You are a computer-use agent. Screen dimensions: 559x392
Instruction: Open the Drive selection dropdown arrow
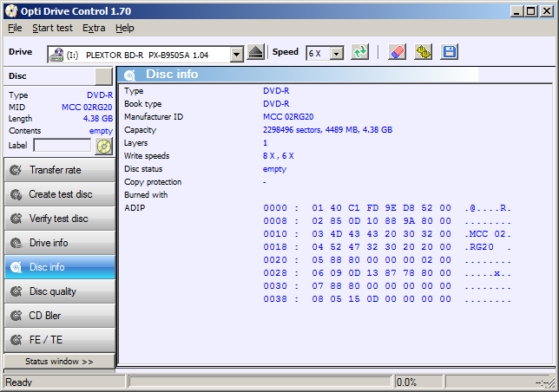236,55
